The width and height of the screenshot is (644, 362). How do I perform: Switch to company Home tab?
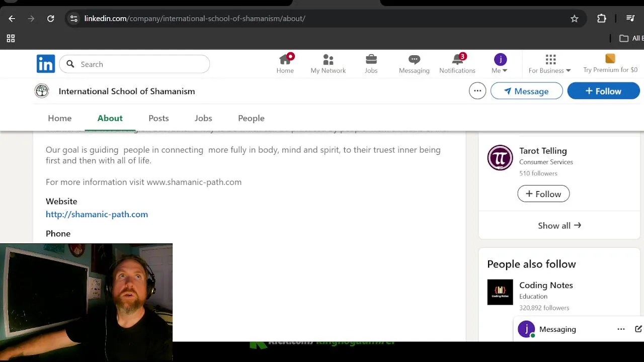click(x=60, y=118)
